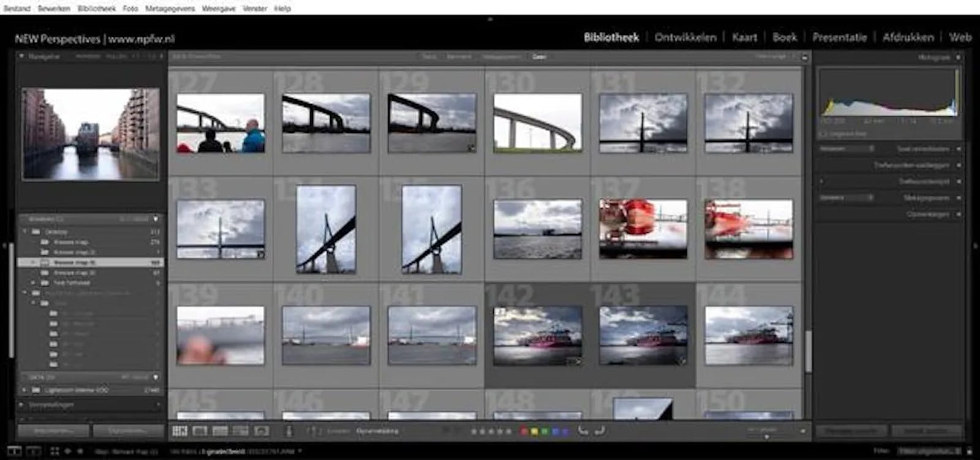Rotate photo counterclockwise with toolbar arrow
Viewport: 980px width, 460px height.
(x=582, y=431)
